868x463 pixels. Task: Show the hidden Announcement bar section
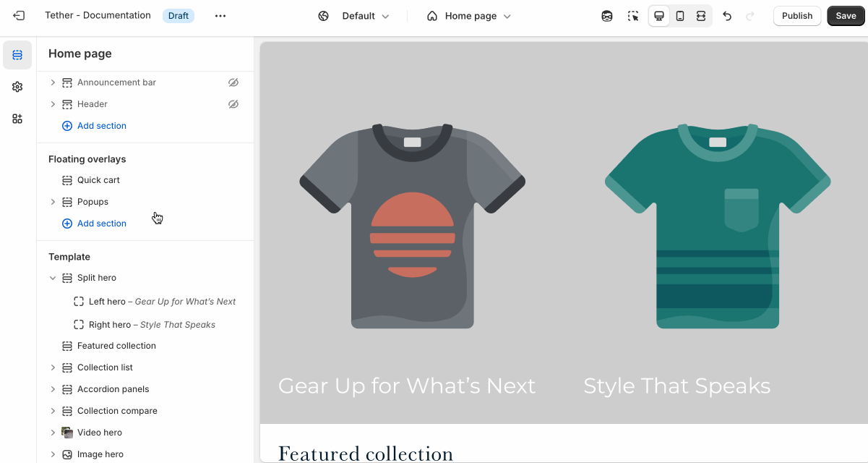(x=233, y=82)
